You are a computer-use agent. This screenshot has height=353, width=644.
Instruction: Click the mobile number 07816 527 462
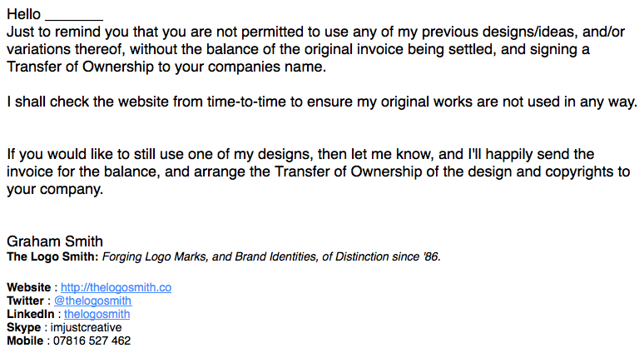point(92,341)
